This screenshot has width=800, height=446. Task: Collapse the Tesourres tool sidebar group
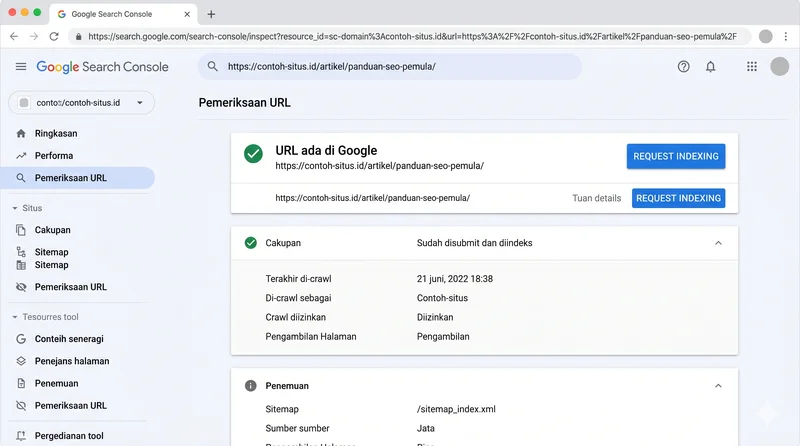pyautogui.click(x=15, y=317)
